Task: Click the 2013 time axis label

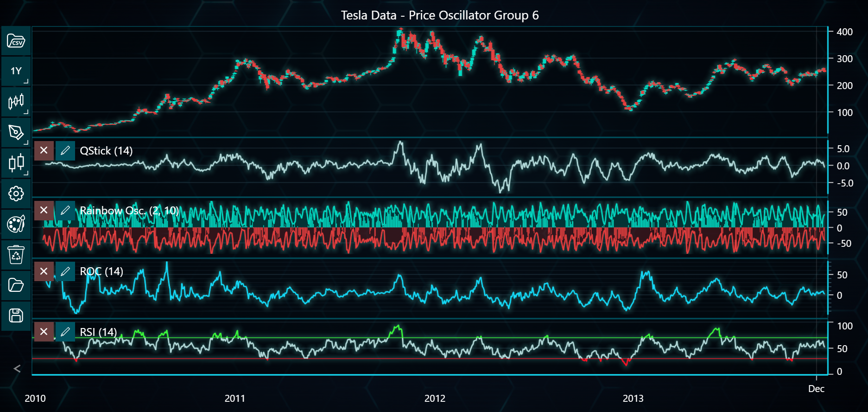Action: pyautogui.click(x=633, y=399)
